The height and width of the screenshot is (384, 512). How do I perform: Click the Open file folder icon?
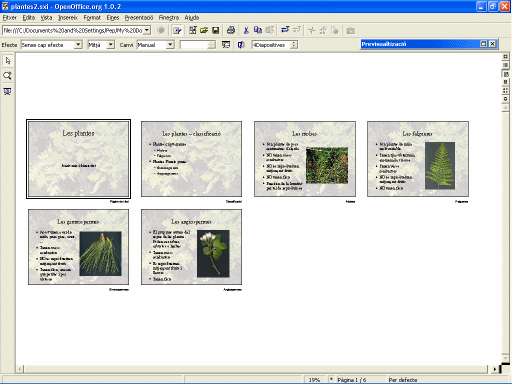204,30
